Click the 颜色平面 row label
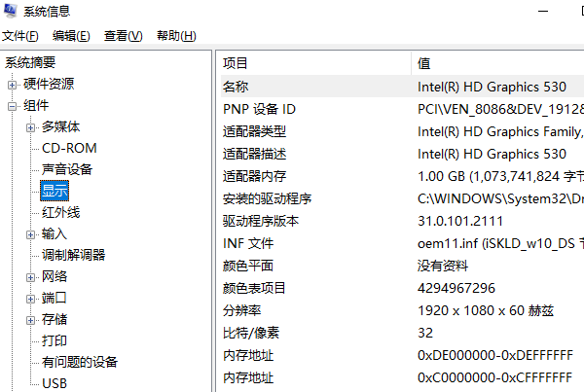The image size is (584, 392). click(248, 266)
